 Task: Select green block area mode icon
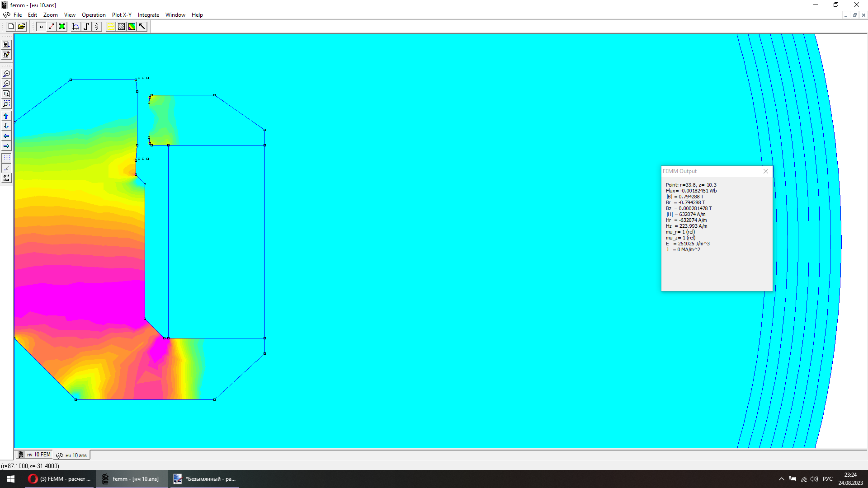62,27
